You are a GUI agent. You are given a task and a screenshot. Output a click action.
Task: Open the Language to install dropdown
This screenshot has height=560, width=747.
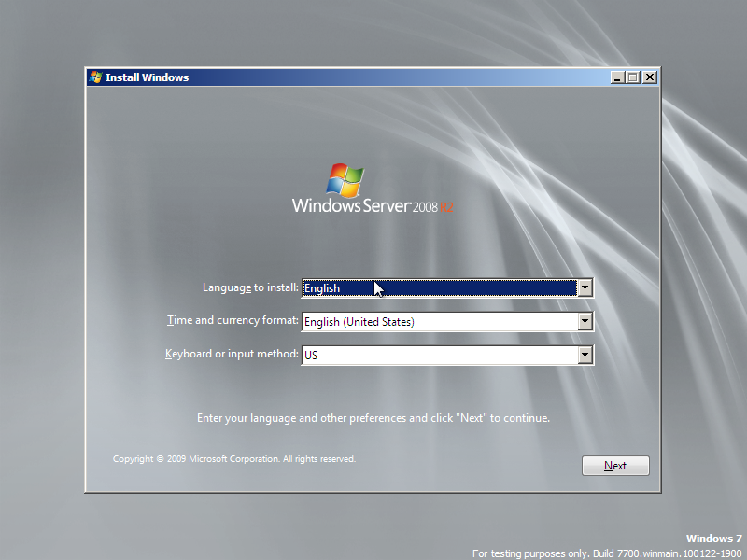click(x=585, y=287)
